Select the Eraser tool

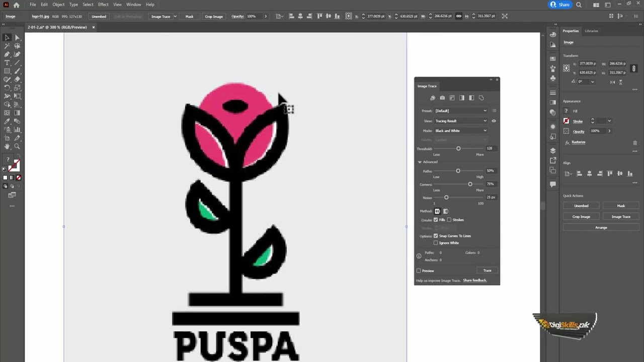pos(17,79)
